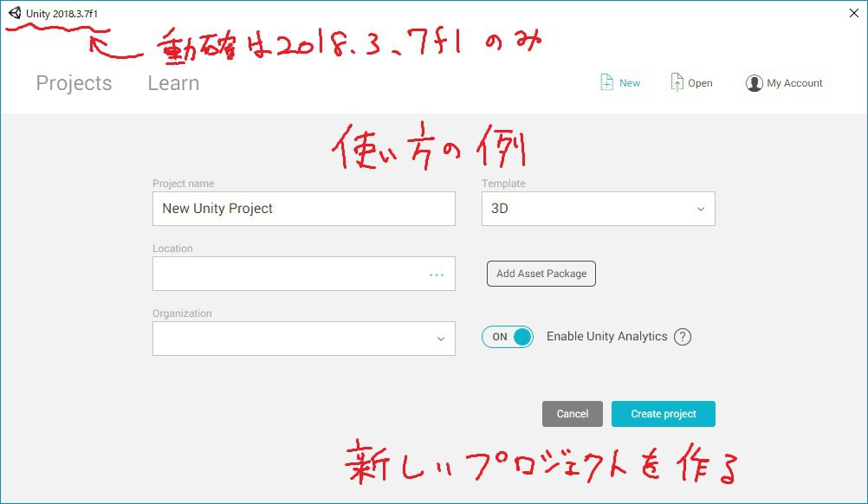868x504 pixels.
Task: Click the Add Asset Package button
Action: [x=541, y=274]
